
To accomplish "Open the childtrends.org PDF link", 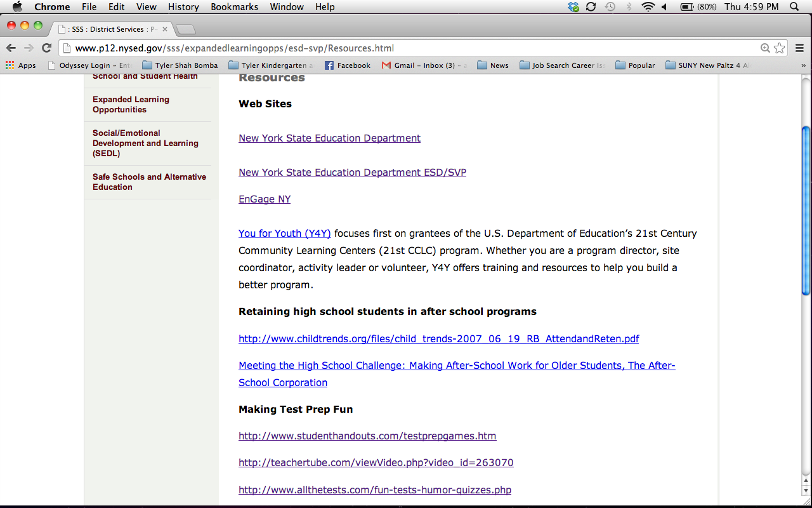I will (x=439, y=338).
